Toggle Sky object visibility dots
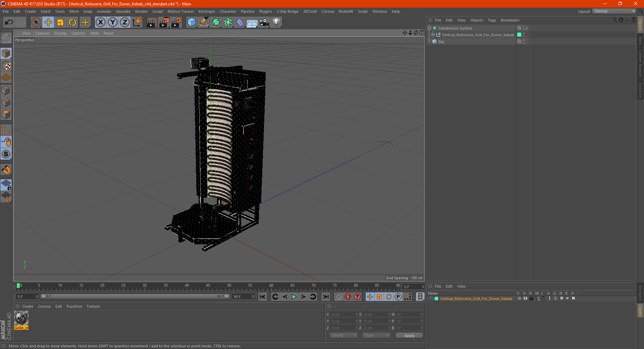 pos(524,42)
